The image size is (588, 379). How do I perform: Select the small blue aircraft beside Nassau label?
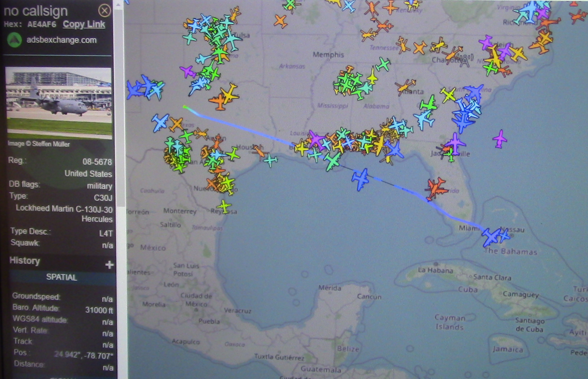pyautogui.click(x=505, y=235)
